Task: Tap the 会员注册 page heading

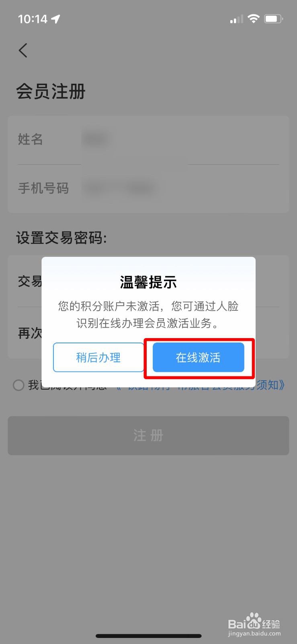Action: [x=51, y=91]
